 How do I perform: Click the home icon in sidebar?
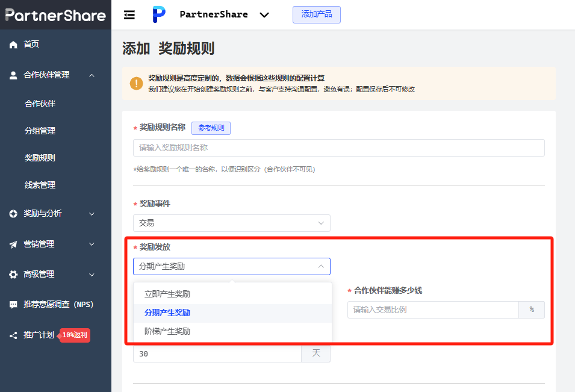click(x=13, y=43)
